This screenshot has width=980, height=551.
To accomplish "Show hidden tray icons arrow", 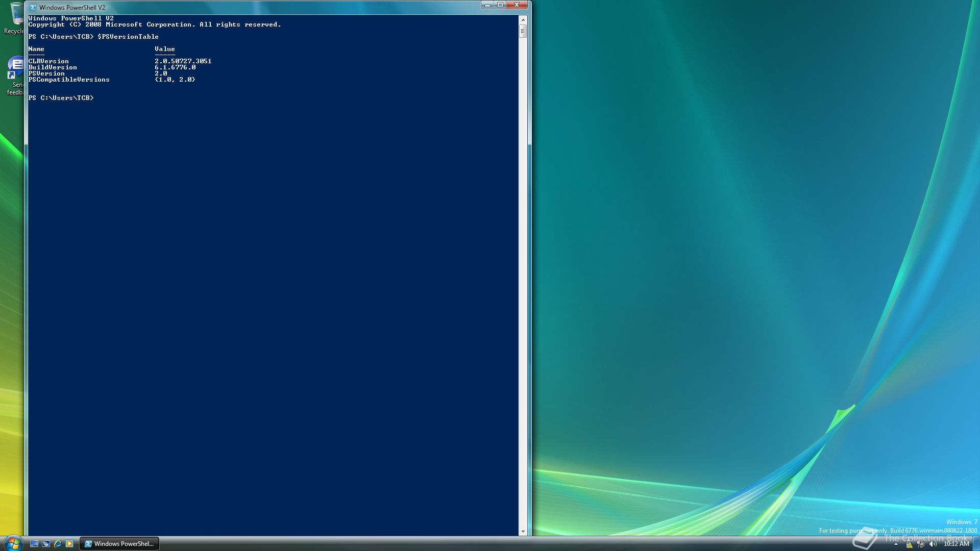I will pyautogui.click(x=896, y=544).
